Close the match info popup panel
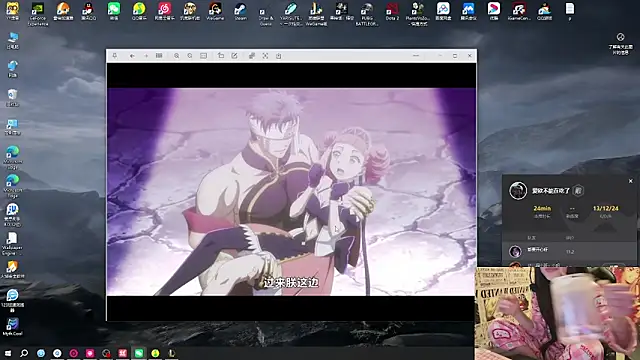The image size is (640, 360). coord(631,181)
